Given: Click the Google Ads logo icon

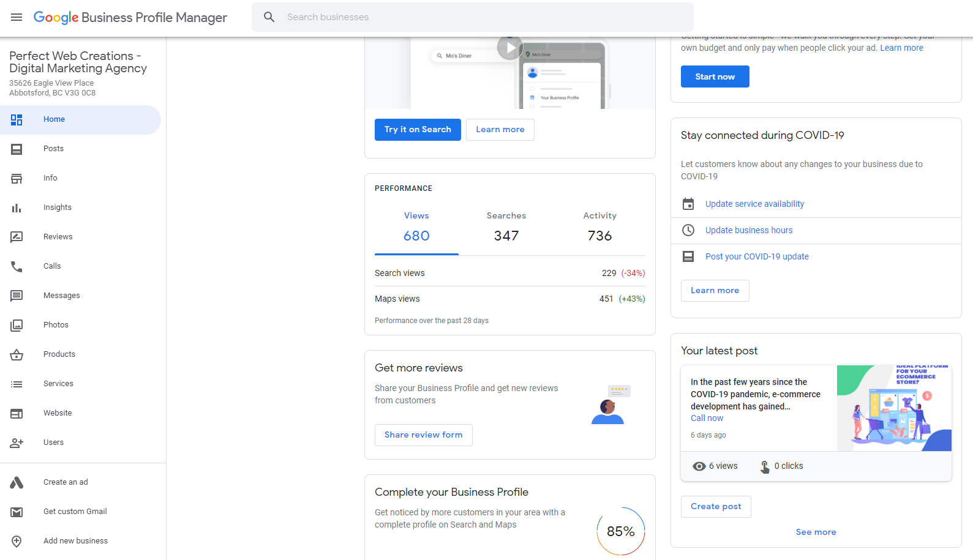Looking at the screenshot, I should click(x=17, y=483).
